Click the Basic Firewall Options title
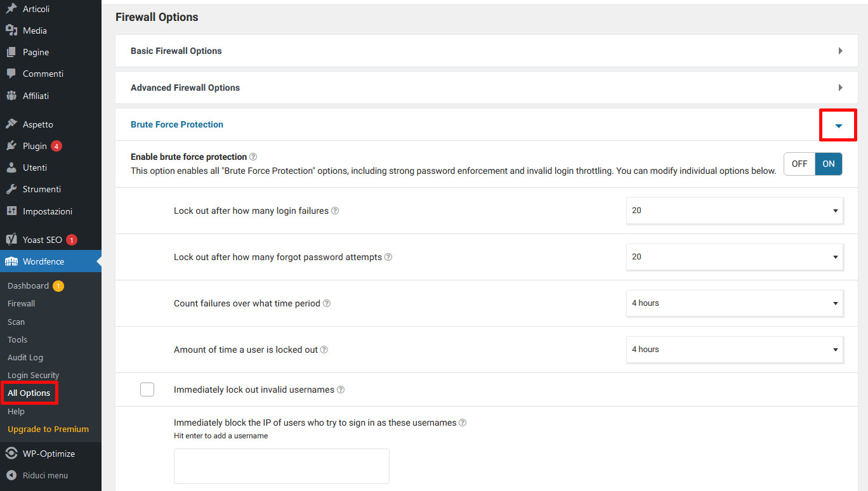Screen dimensions: 868x491 176,51
